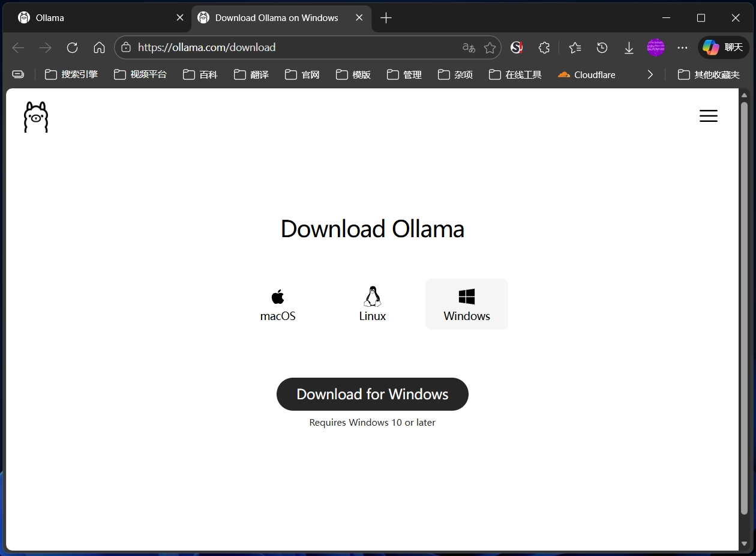756x556 pixels.
Task: Click the Download Ollama heading
Action: click(x=373, y=229)
